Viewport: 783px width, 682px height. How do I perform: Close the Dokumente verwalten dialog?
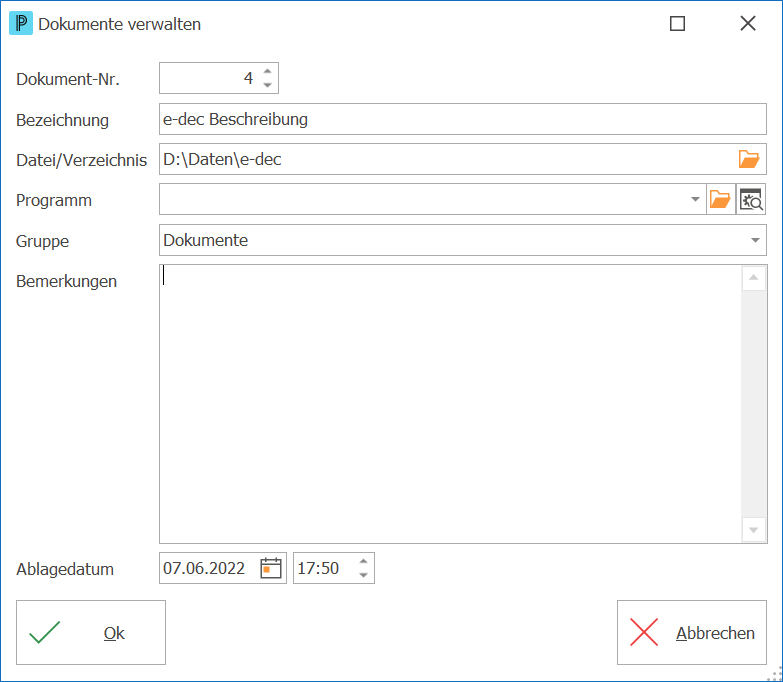coord(748,23)
